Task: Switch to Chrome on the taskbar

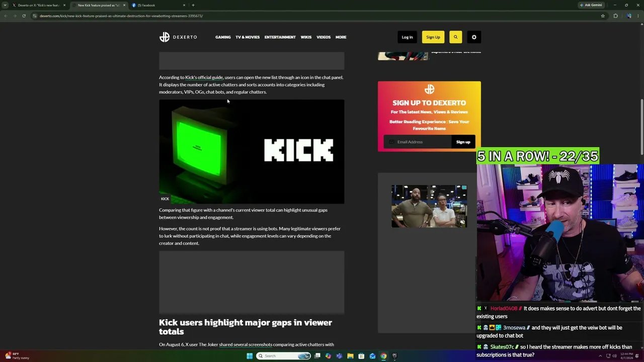Action: pyautogui.click(x=383, y=356)
